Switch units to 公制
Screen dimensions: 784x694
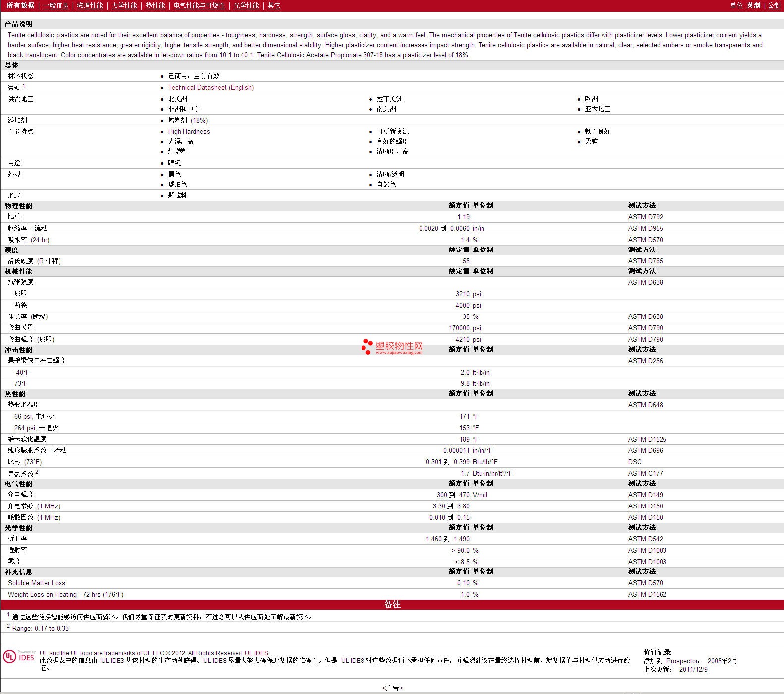coord(774,6)
